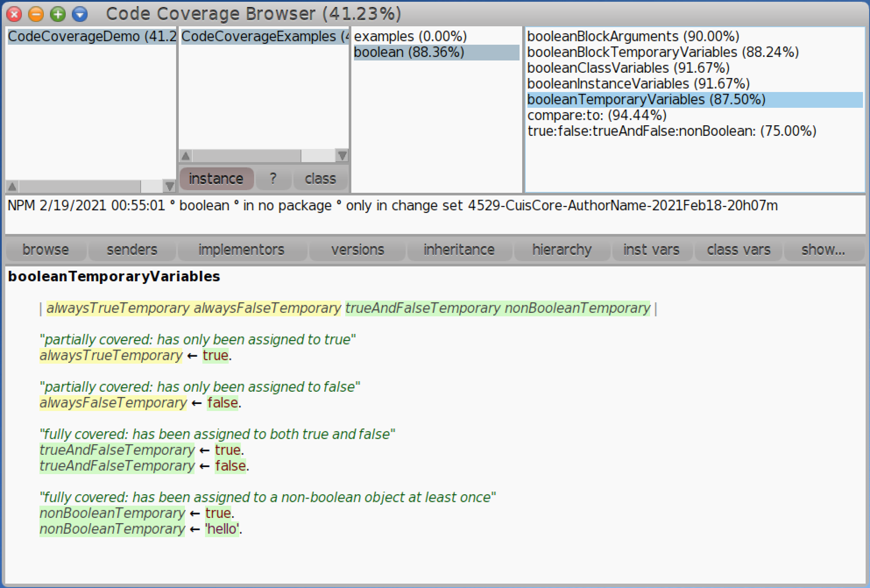Viewport: 870px width, 588px height.
Task: Click the implementors button
Action: (x=241, y=250)
